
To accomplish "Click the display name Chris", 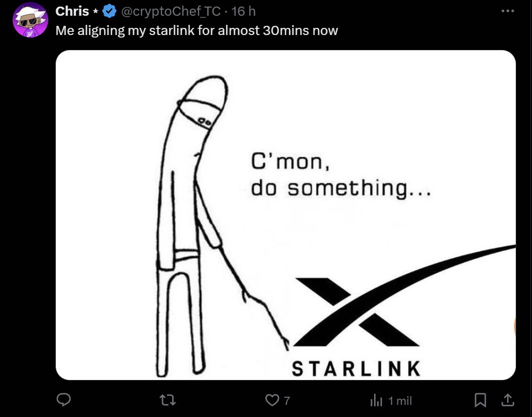I will tap(72, 12).
